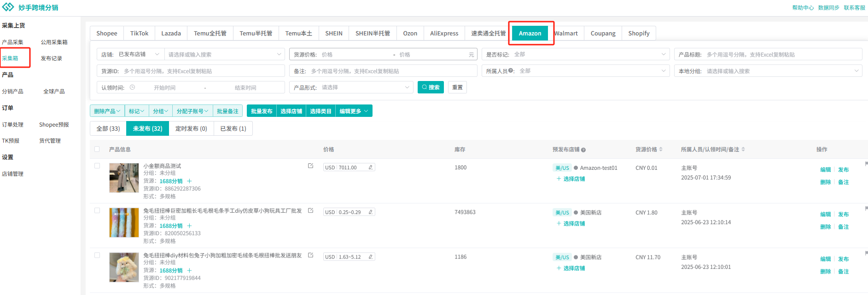Show the 已发布 (1) tab

tap(233, 128)
